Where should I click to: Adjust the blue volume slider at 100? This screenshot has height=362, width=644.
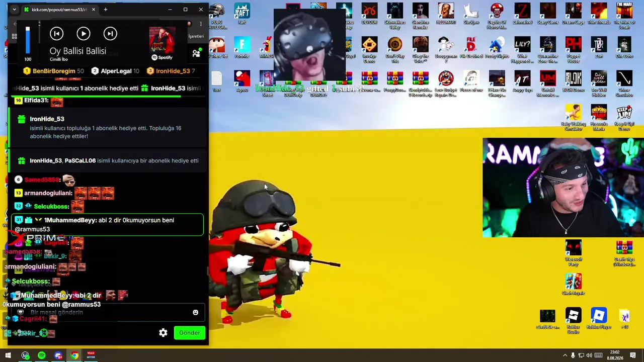(x=28, y=40)
